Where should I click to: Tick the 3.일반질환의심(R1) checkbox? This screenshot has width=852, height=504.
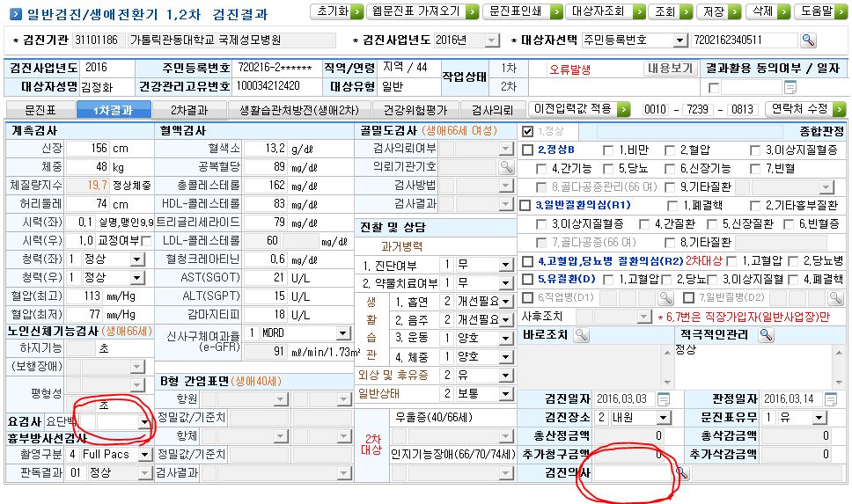point(525,205)
